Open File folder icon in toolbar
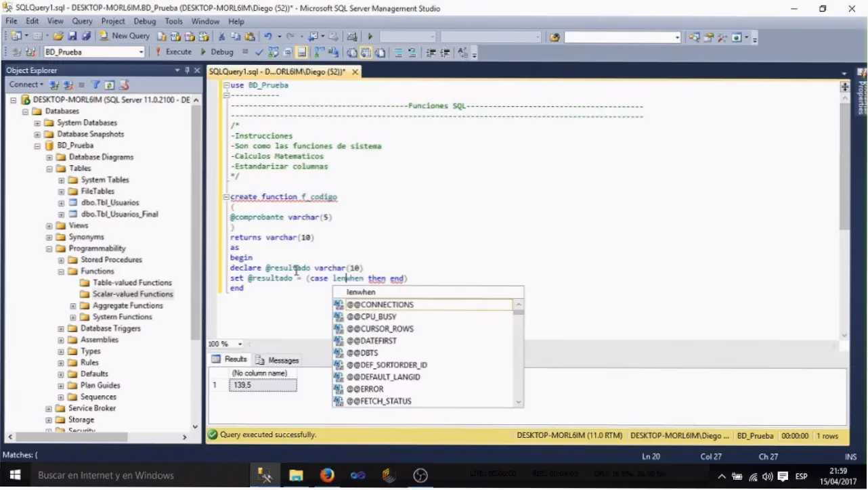The image size is (868, 490). tap(58, 37)
